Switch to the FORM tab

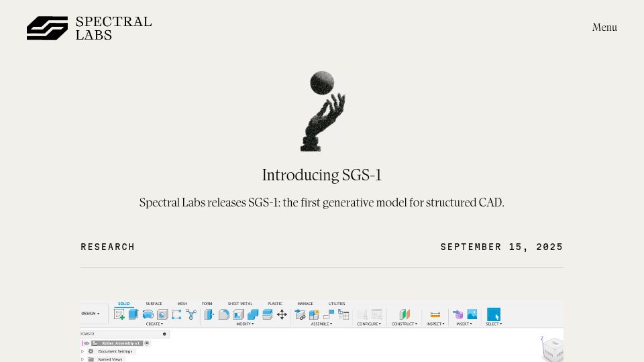point(207,304)
